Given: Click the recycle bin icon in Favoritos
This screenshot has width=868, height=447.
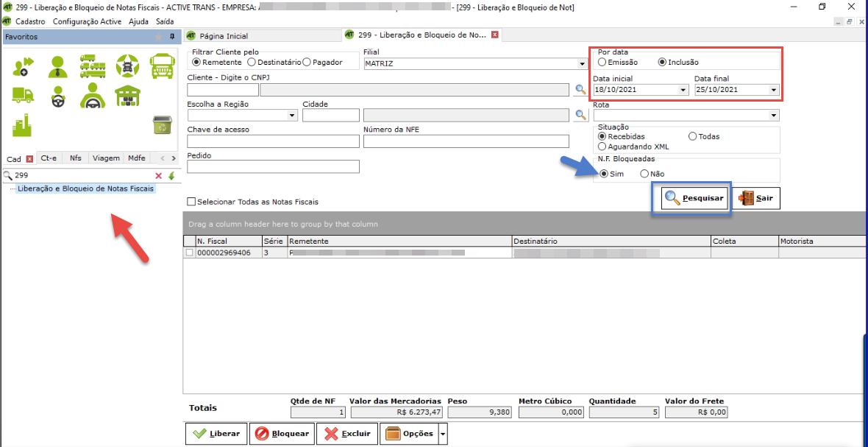Looking at the screenshot, I should (162, 125).
